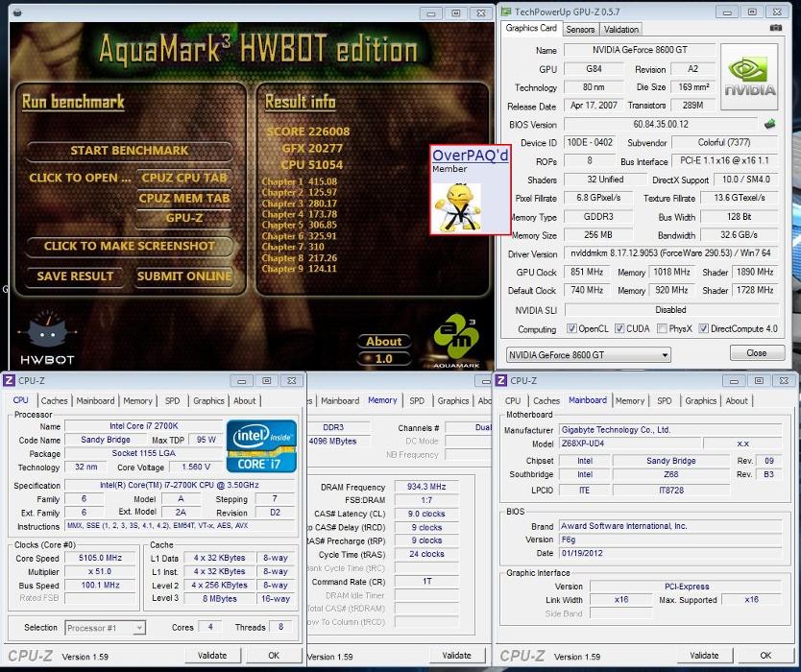Viewport: 801px width, 672px height.
Task: Toggle the PhysX checkbox in GPU-Z
Action: 662,328
